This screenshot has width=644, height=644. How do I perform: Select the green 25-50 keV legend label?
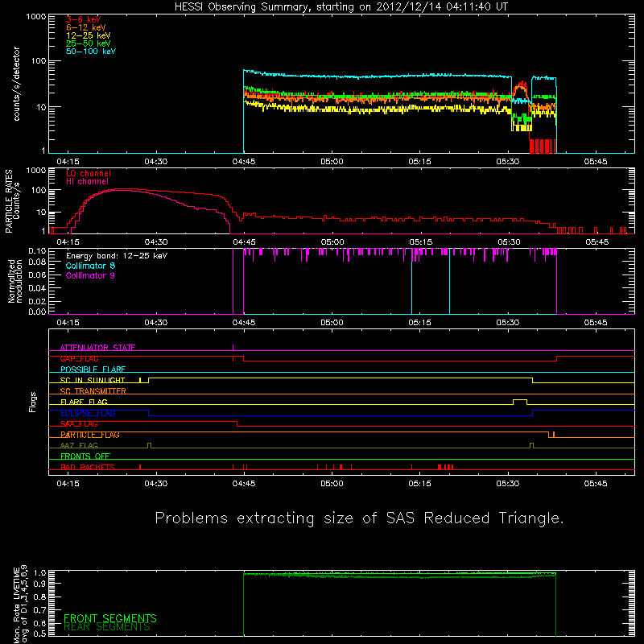[89, 43]
